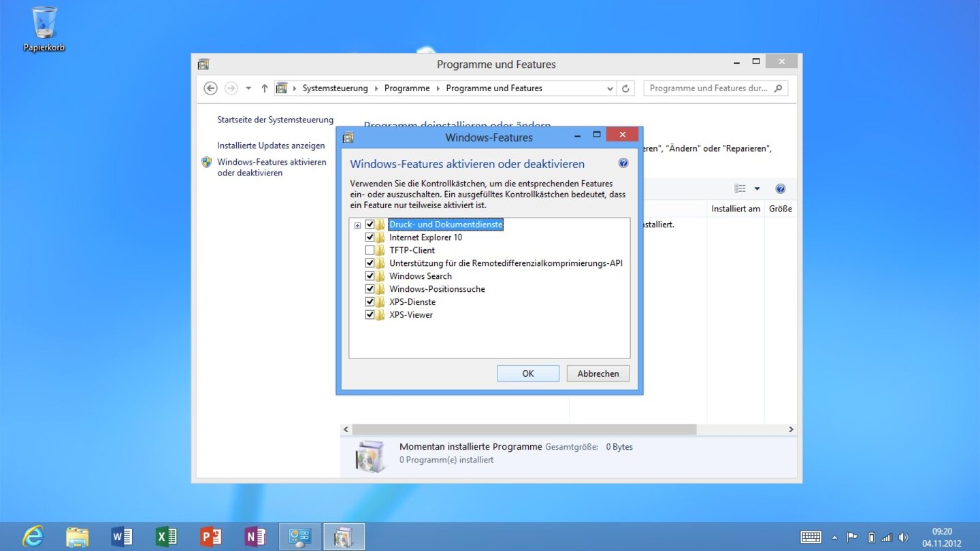Check battery status tray icon
This screenshot has height=551, width=980.
click(x=871, y=537)
